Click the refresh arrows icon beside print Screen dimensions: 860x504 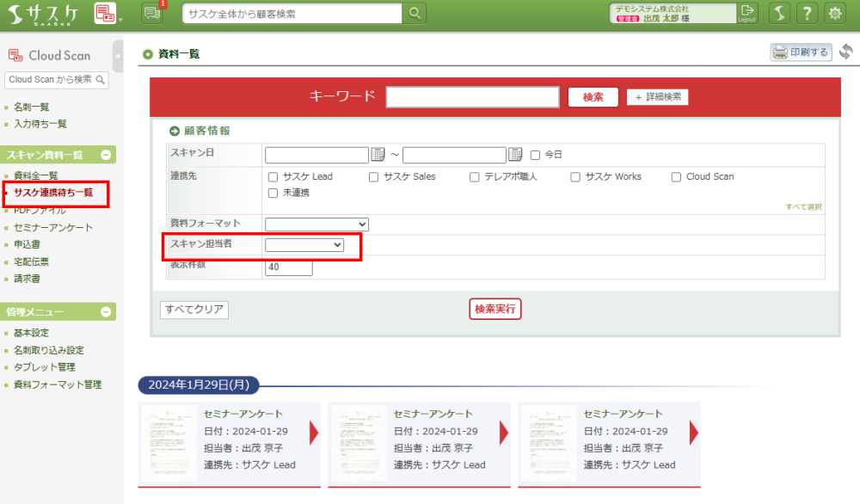point(845,52)
